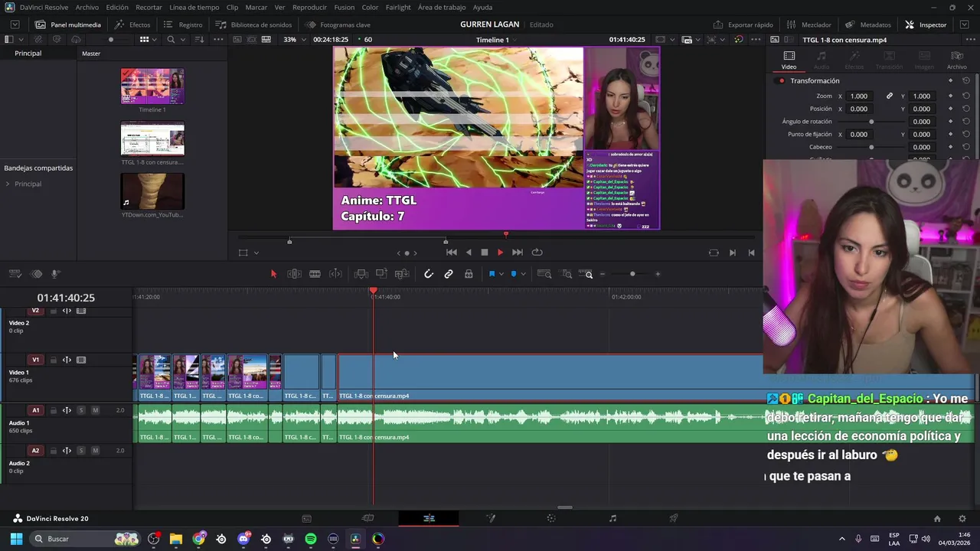Open the Fusion menu
Viewport: 980px width, 551px height.
pos(345,7)
